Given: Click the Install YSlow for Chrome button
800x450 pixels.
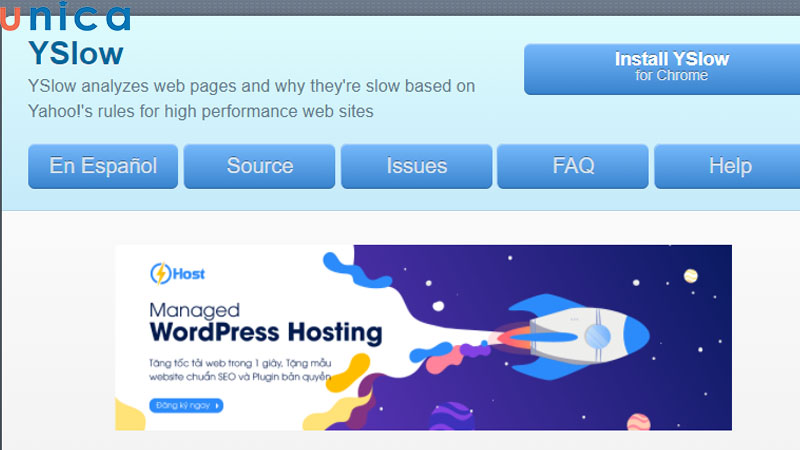Looking at the screenshot, I should pyautogui.click(x=662, y=69).
